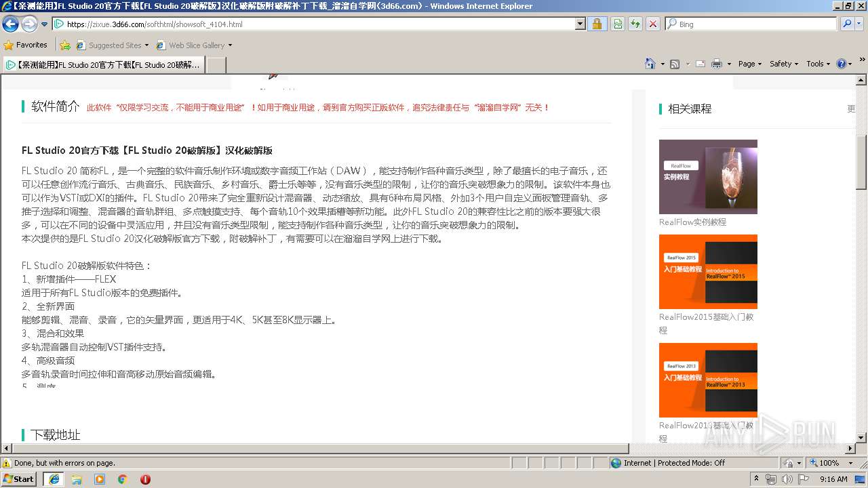Screen dimensions: 868x488
Task: Click the red Opera-style taskbar icon
Action: coord(145,479)
